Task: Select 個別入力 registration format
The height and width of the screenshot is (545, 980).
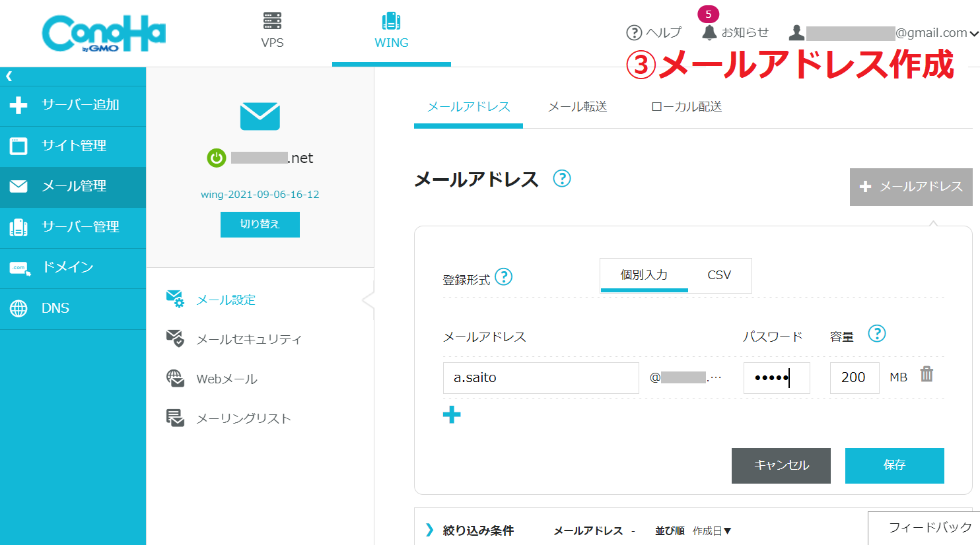Action: (x=644, y=275)
